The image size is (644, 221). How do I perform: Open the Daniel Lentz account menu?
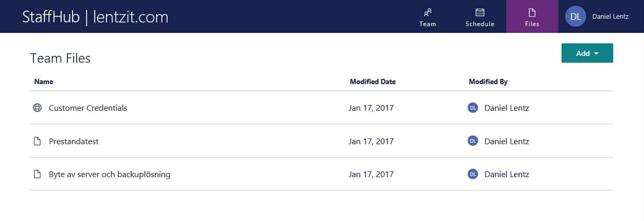pos(610,16)
